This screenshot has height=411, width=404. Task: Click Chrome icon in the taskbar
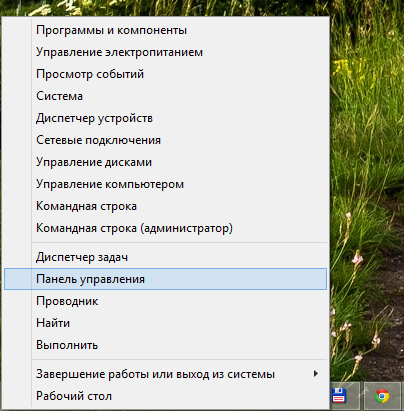[382, 396]
